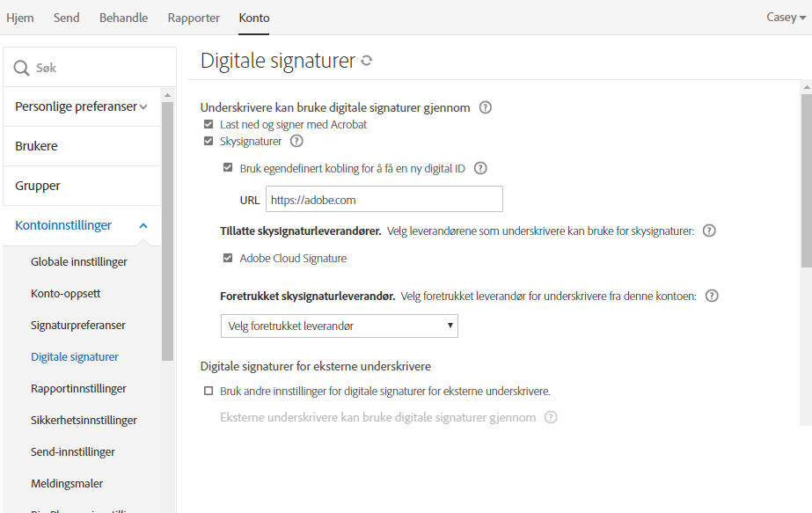
Task: Uncheck Last ned og signer med Acrobat
Action: (x=208, y=124)
